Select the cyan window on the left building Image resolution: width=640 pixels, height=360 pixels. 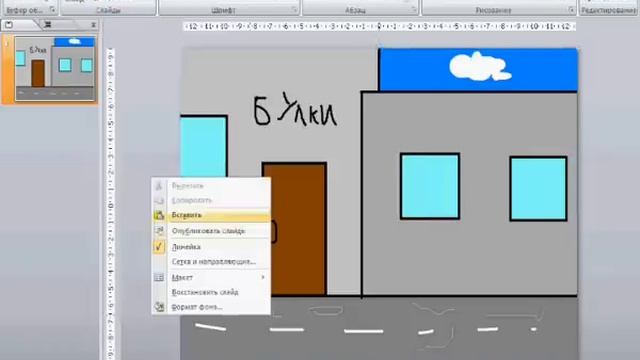coord(203,146)
